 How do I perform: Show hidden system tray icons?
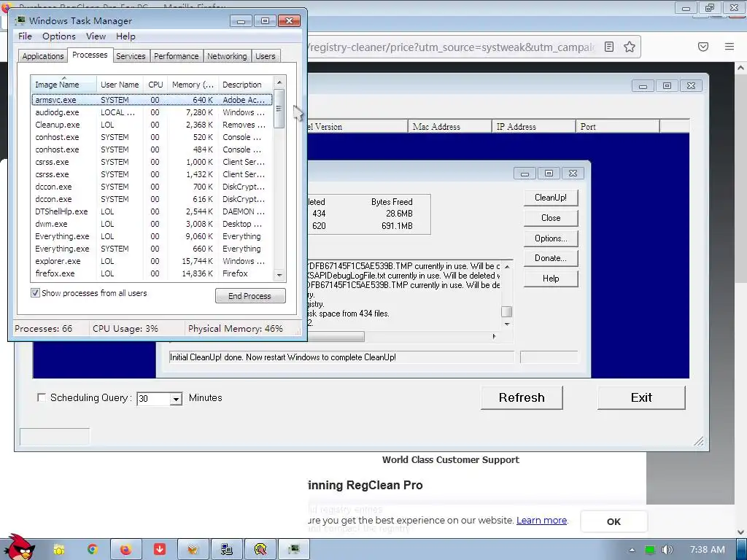coord(632,550)
